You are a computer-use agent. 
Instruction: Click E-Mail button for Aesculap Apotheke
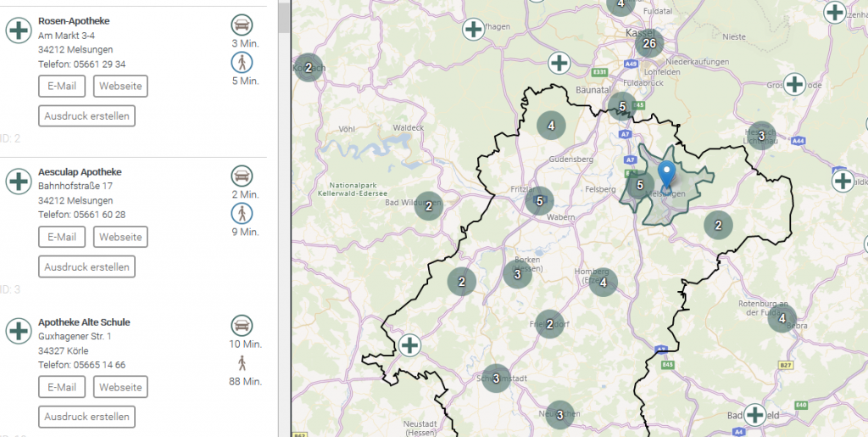tap(62, 237)
